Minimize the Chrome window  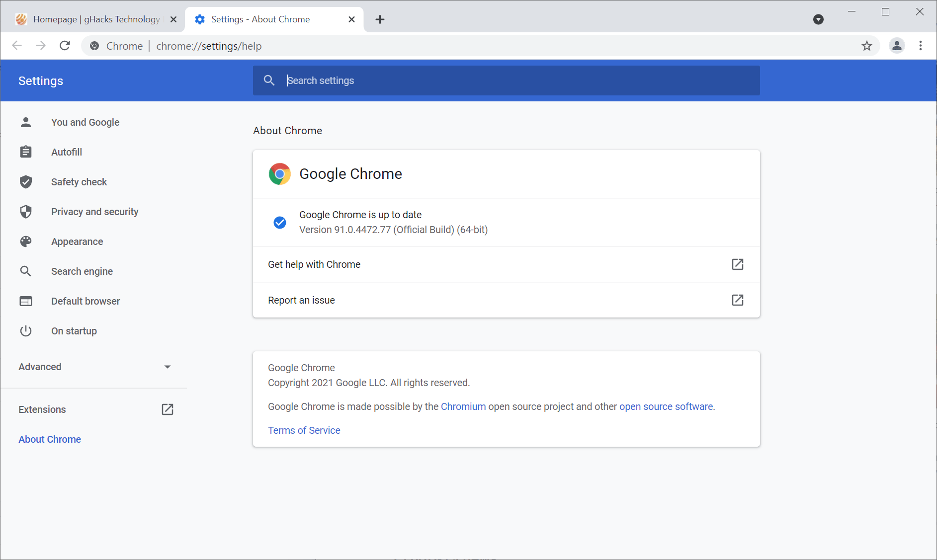pos(852,11)
